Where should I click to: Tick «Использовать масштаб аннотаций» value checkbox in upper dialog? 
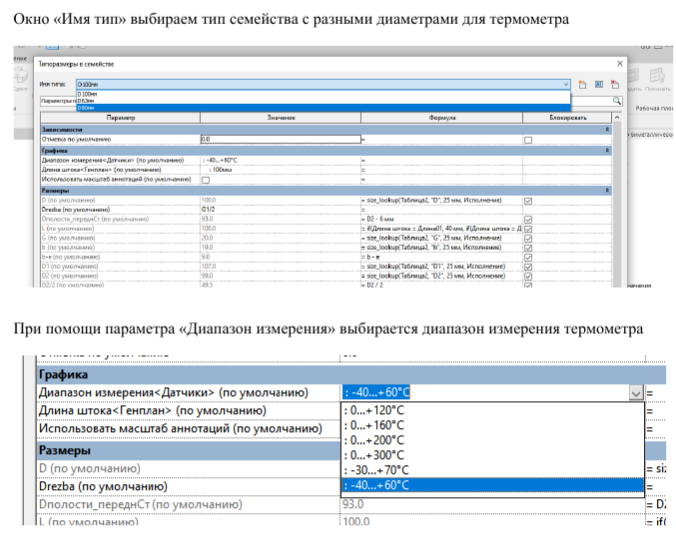pyautogui.click(x=206, y=180)
